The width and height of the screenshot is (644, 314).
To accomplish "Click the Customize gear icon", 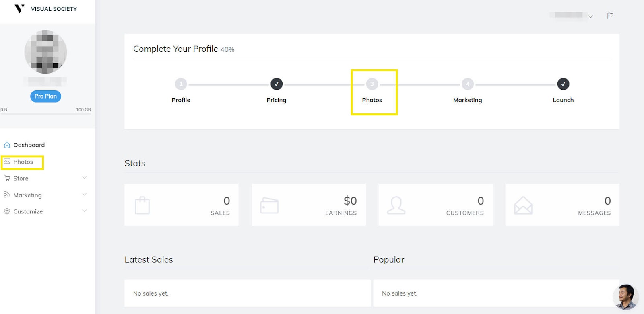I will [7, 211].
